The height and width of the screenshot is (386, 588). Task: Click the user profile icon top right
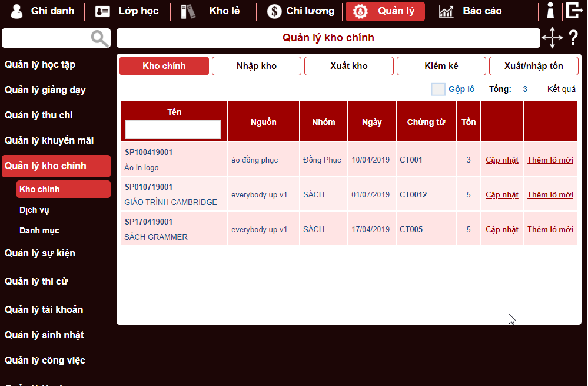coord(550,10)
